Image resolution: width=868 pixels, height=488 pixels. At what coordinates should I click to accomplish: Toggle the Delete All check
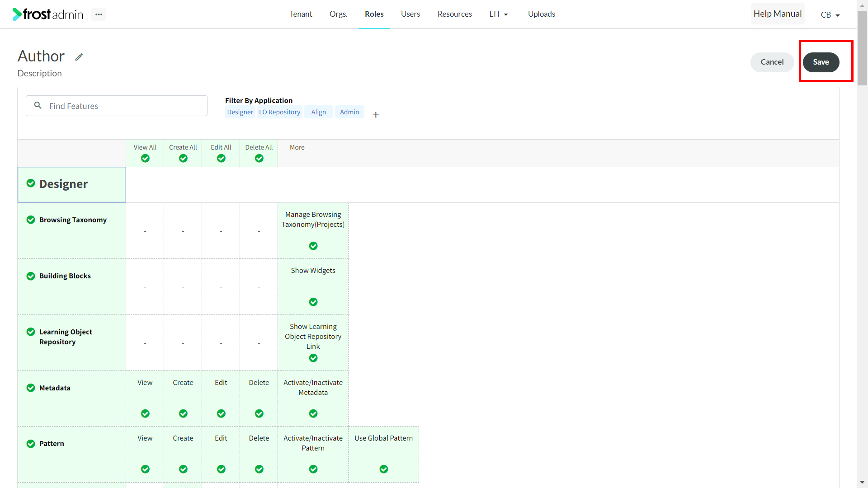point(259,158)
